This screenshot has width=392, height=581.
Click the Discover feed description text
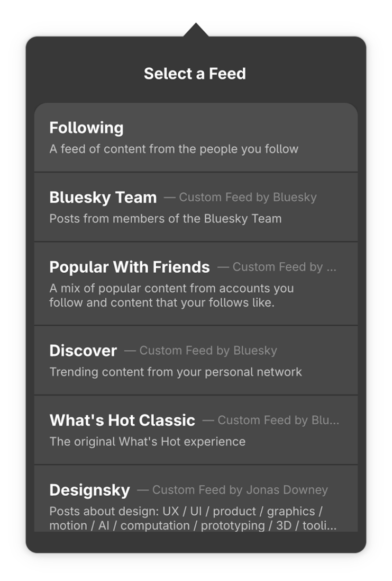coord(176,372)
